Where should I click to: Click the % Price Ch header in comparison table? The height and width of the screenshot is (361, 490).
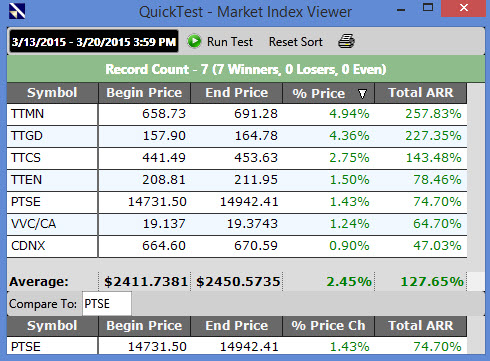pos(328,326)
